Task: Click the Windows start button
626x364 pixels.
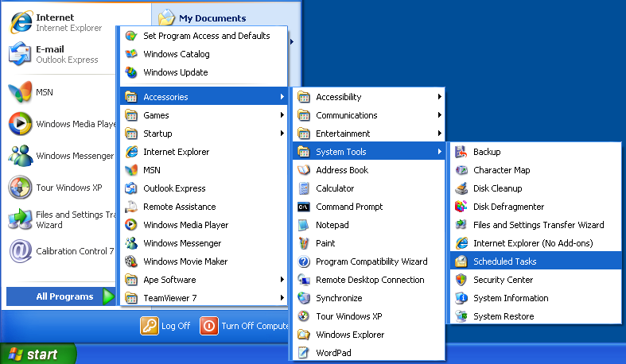Action: (x=37, y=354)
